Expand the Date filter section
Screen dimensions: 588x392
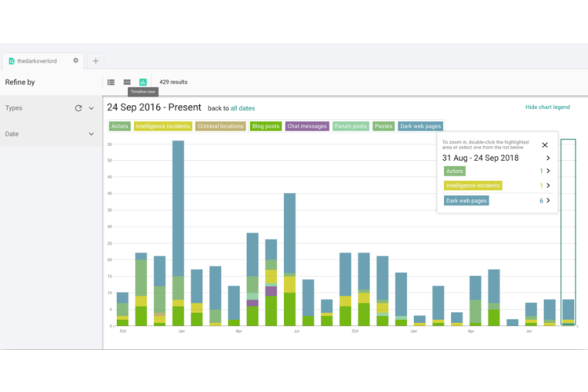point(91,134)
